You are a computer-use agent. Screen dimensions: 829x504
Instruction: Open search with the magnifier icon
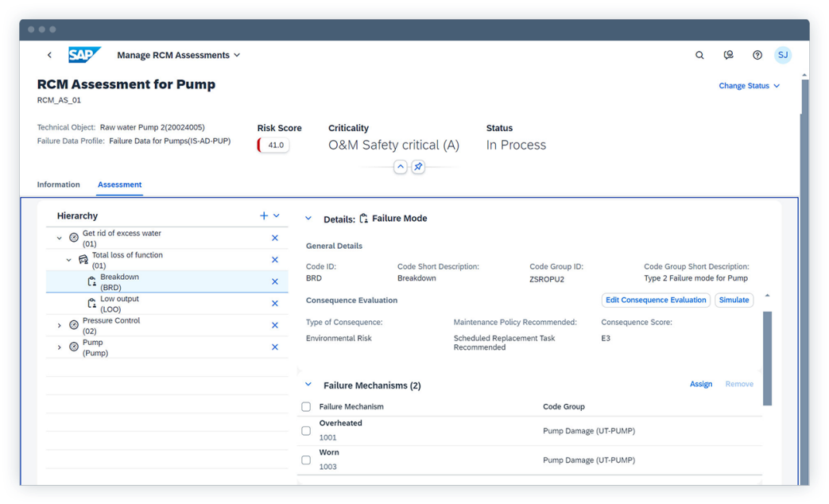coord(699,55)
